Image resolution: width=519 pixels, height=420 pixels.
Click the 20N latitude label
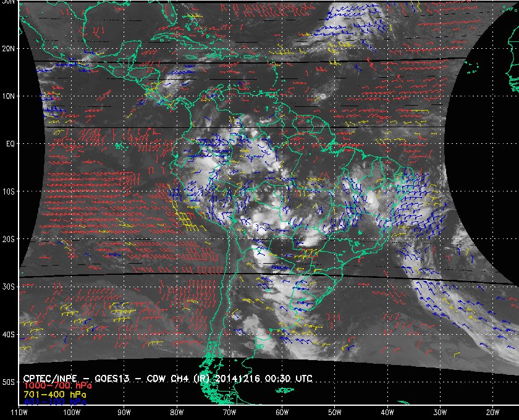9,48
